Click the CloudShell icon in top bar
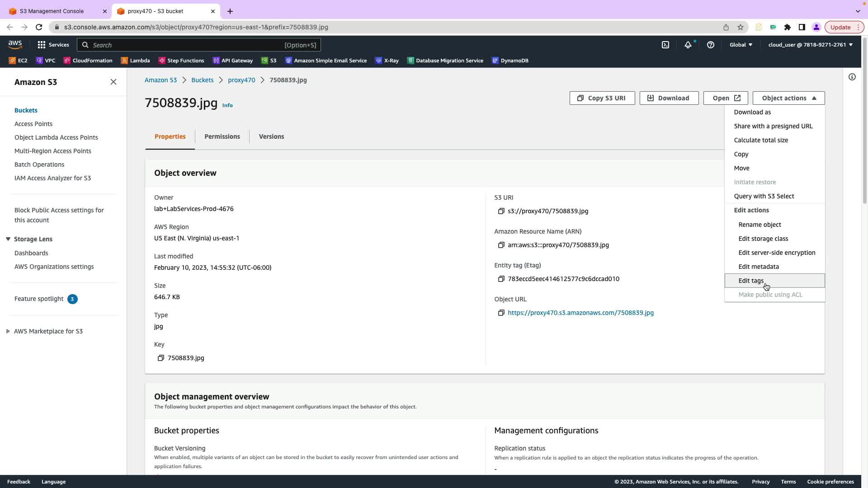868x488 pixels. pyautogui.click(x=665, y=45)
